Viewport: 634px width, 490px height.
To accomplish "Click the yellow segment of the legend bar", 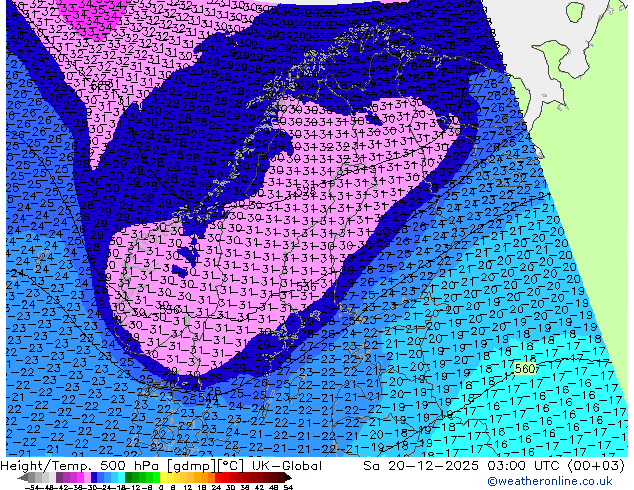I will (x=163, y=478).
